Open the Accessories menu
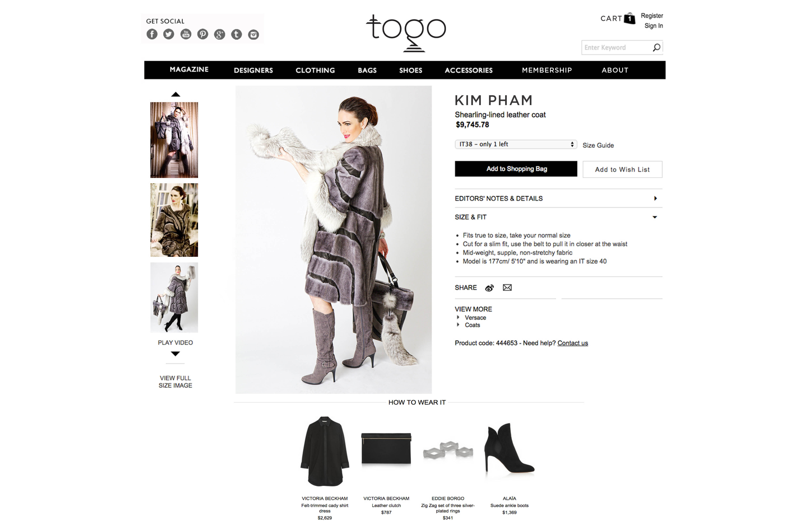Screen dimensions: 812x525 [x=468, y=70]
